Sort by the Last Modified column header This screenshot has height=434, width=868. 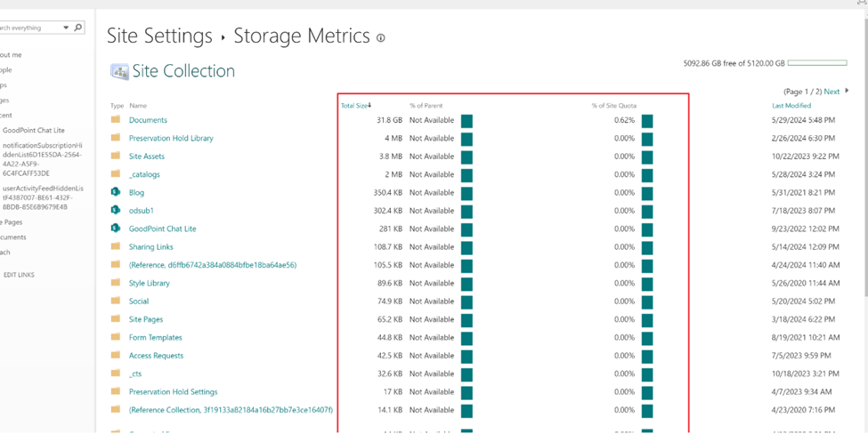[791, 106]
